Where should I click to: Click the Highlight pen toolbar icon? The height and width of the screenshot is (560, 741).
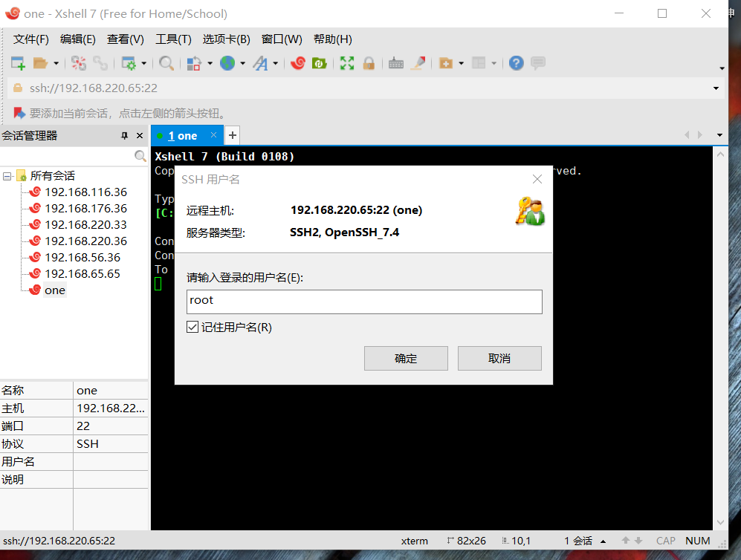418,63
